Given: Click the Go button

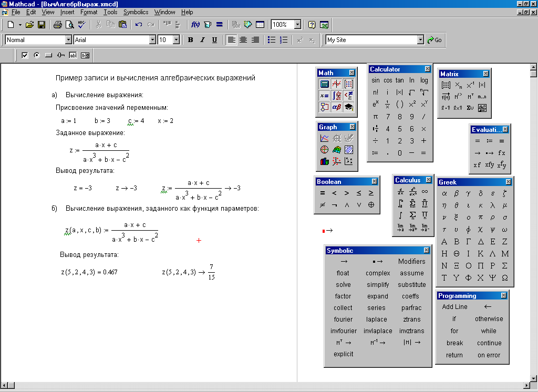Looking at the screenshot, I should coord(434,40).
